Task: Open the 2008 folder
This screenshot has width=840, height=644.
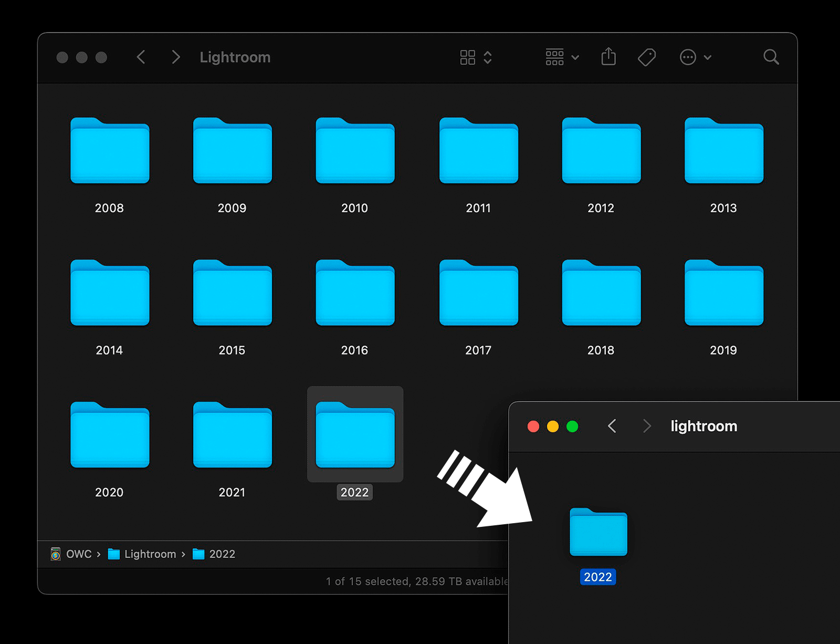Action: point(109,151)
